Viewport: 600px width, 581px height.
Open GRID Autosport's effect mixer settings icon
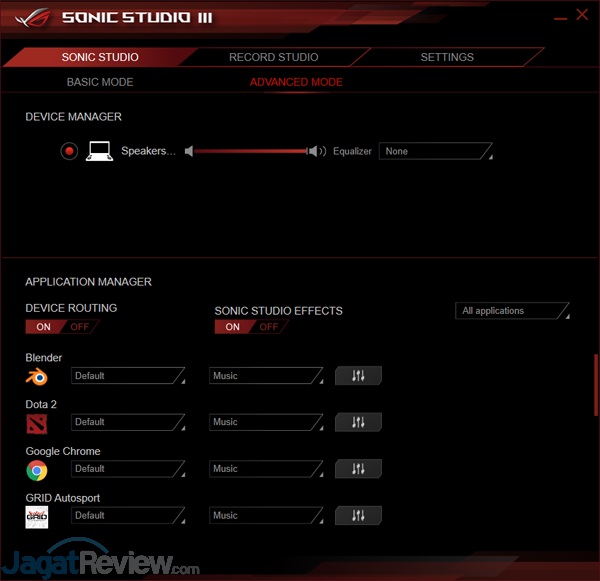[x=358, y=516]
